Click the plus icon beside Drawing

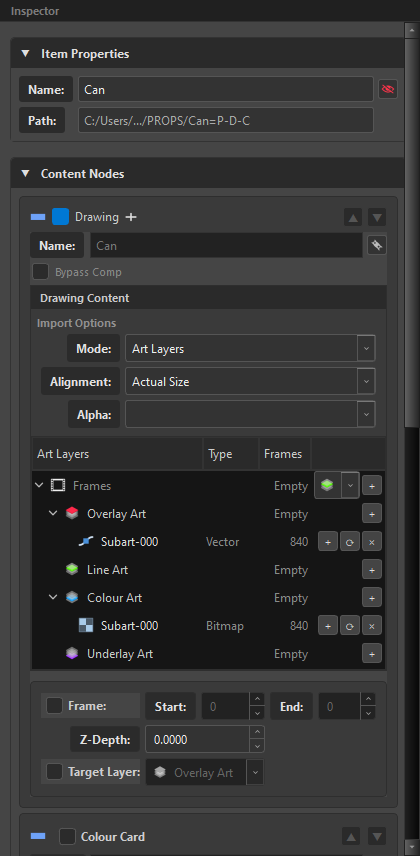[131, 217]
